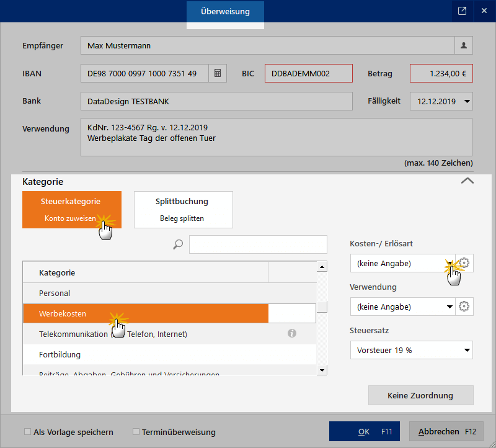Expand the category Verwendung dropdown
496x448 pixels.
click(x=449, y=307)
